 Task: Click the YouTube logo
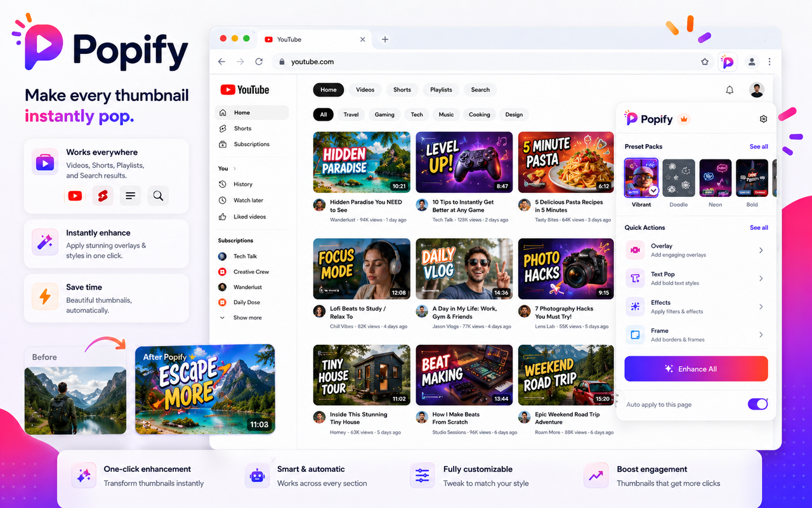245,90
